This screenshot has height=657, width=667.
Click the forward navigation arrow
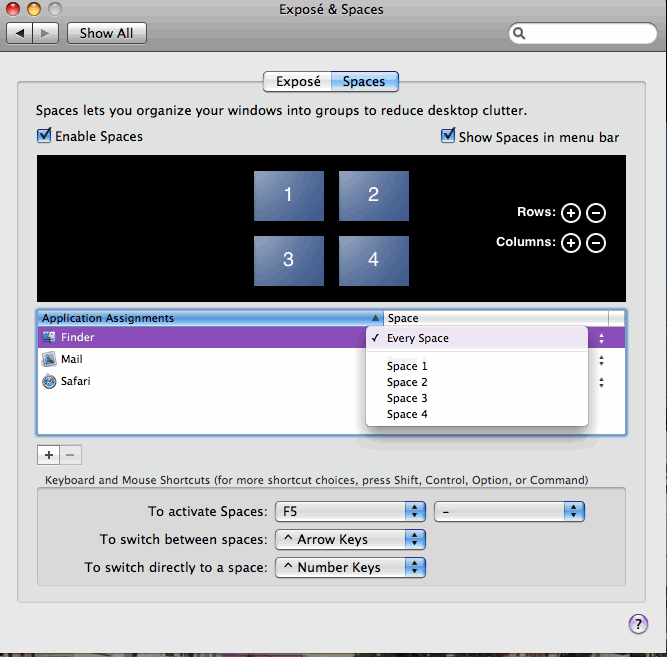tap(46, 33)
